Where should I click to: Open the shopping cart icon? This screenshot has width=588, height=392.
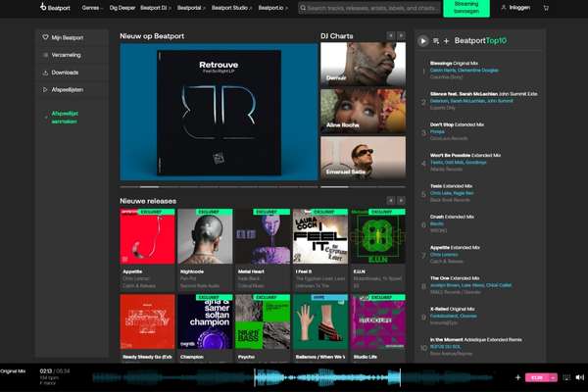(x=546, y=8)
